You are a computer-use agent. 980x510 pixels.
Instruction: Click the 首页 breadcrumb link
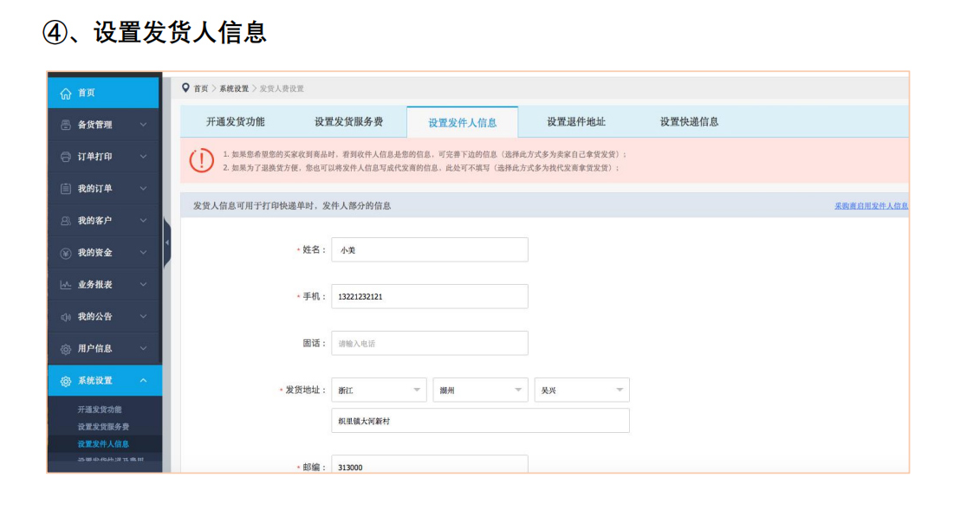click(201, 88)
